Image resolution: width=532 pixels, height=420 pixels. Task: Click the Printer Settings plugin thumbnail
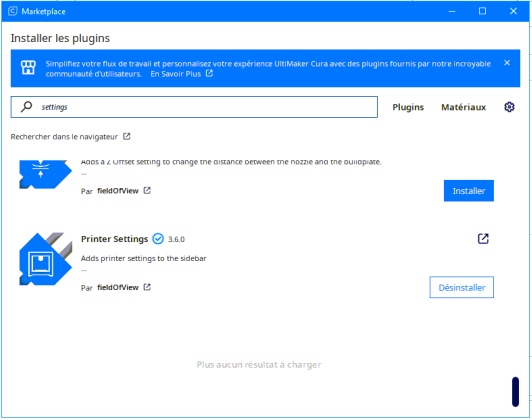tap(45, 259)
